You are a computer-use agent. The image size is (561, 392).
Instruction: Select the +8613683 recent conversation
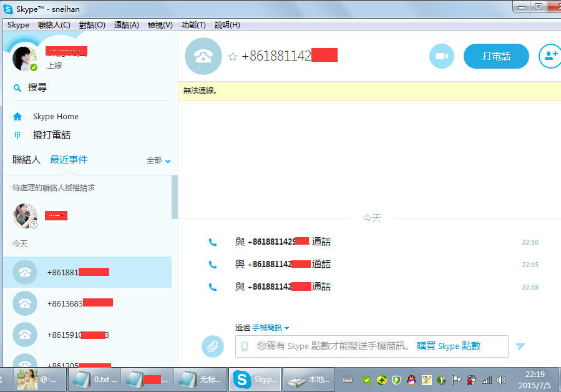[x=87, y=303]
